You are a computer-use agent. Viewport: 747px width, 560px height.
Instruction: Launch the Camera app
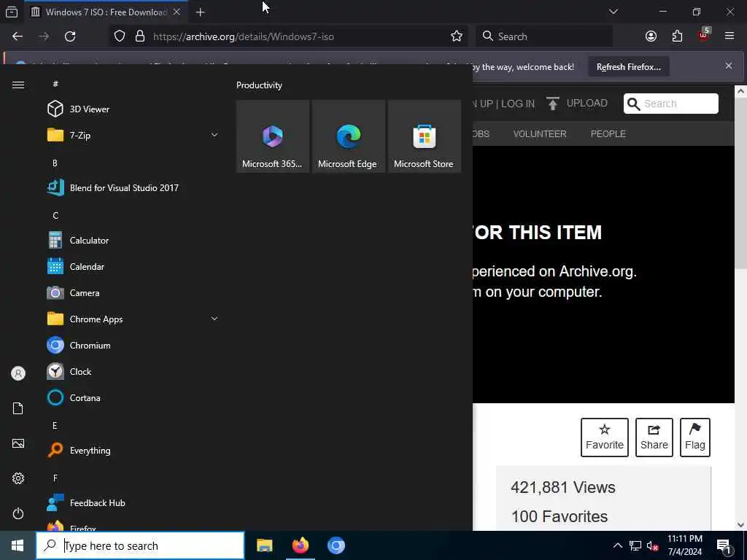[x=133, y=293]
